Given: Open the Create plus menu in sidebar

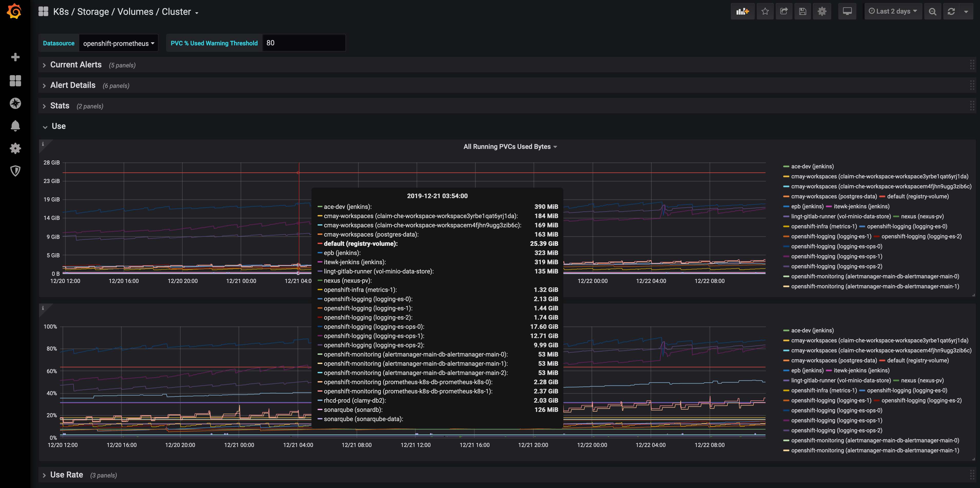Looking at the screenshot, I should tap(15, 57).
